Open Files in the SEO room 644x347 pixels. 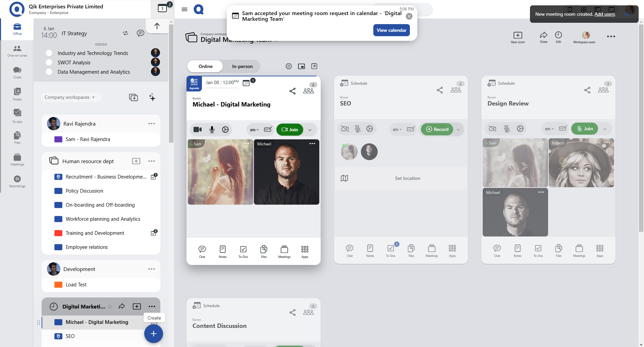(x=411, y=251)
